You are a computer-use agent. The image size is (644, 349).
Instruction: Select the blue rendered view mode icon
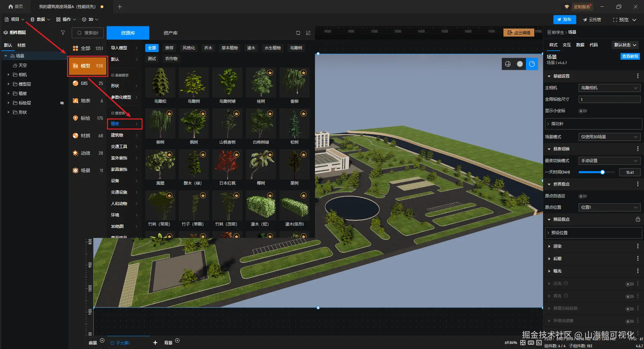tap(532, 64)
